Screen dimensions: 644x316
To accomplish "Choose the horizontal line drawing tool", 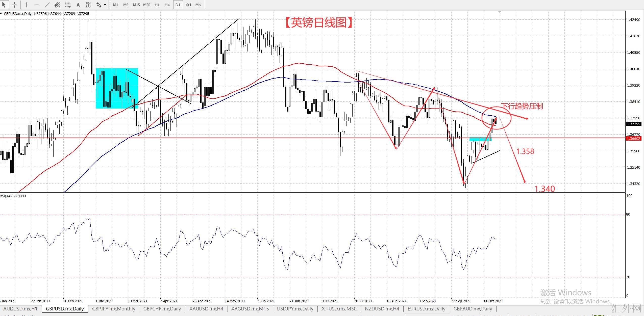I will [x=37, y=5].
